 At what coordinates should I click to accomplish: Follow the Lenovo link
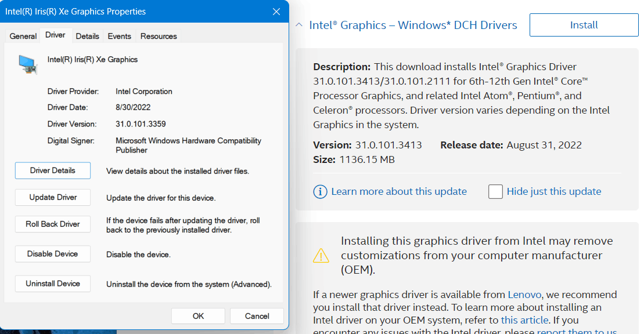pyautogui.click(x=524, y=295)
